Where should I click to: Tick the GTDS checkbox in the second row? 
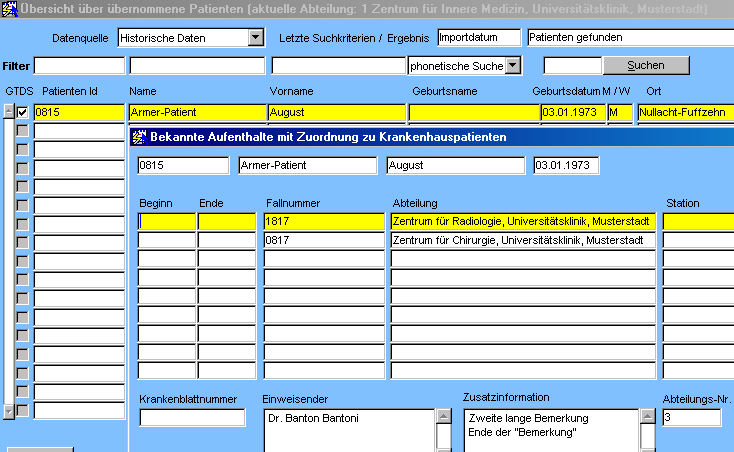(x=23, y=131)
